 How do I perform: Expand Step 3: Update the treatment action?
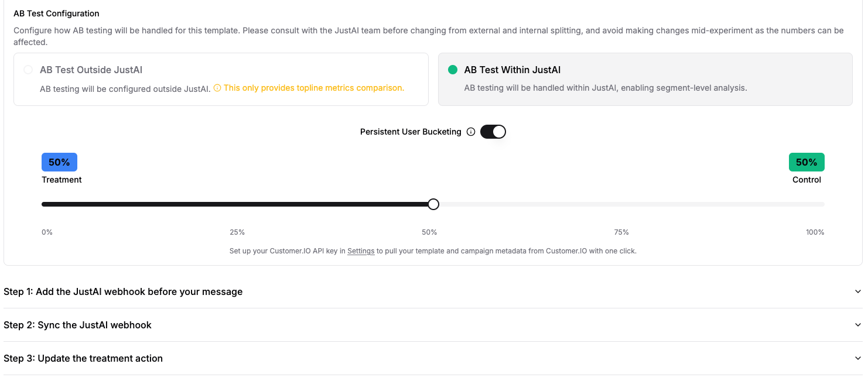(83, 358)
